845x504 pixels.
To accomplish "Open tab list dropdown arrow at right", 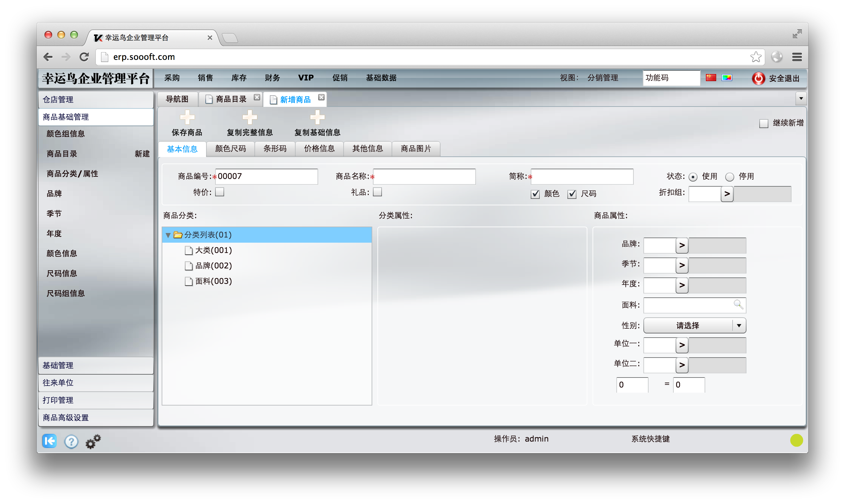I will click(801, 98).
